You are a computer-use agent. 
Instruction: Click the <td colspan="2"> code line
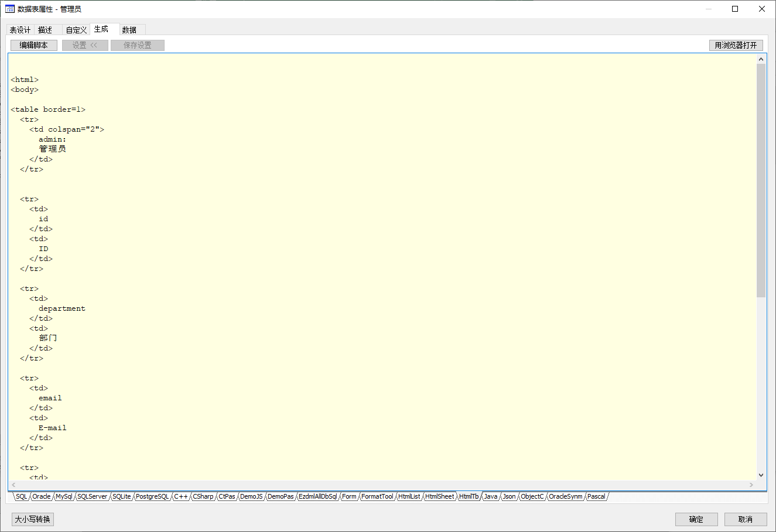click(67, 129)
